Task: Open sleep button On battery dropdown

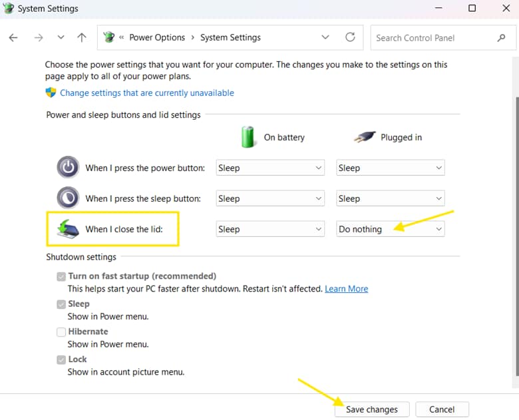Action: pyautogui.click(x=270, y=198)
